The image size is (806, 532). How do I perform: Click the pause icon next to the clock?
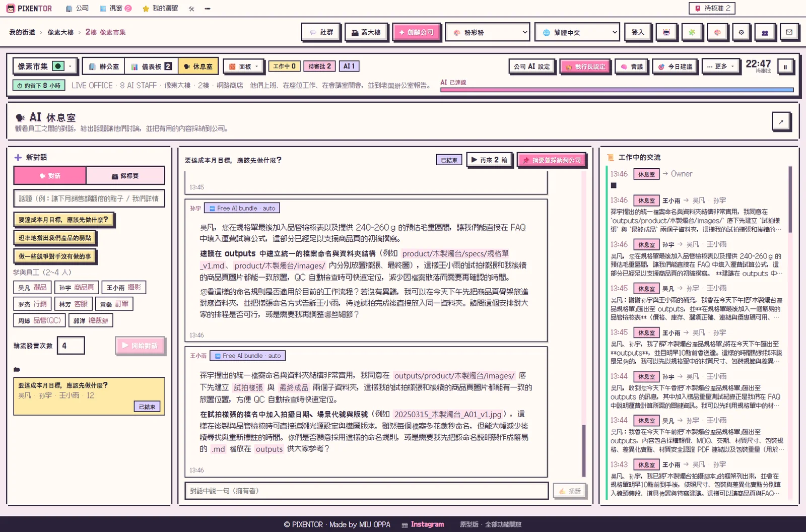785,66
